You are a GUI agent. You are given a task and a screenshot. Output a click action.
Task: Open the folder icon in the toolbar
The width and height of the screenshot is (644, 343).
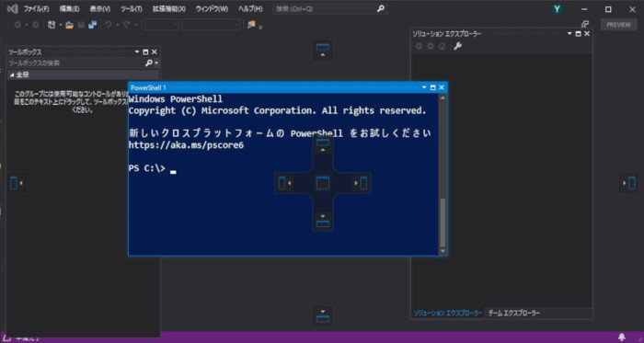point(69,25)
